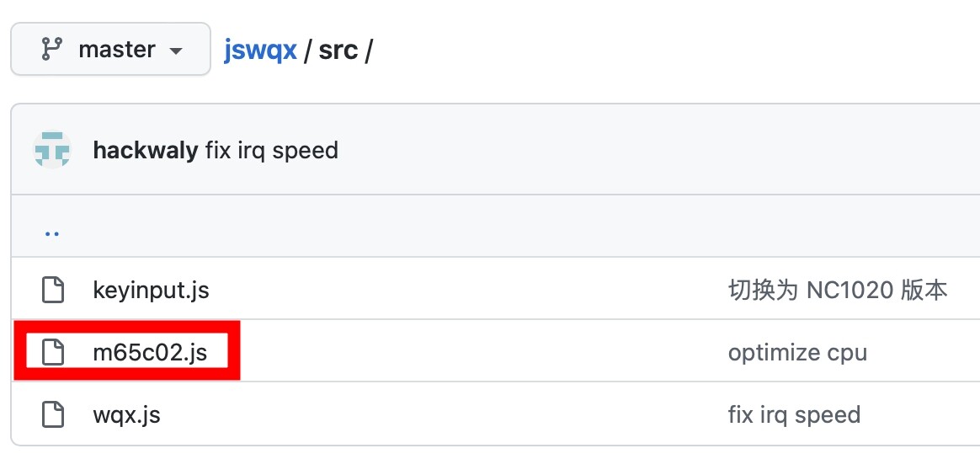Open the keyinput.js file
The width and height of the screenshot is (980, 475).
[x=151, y=291]
